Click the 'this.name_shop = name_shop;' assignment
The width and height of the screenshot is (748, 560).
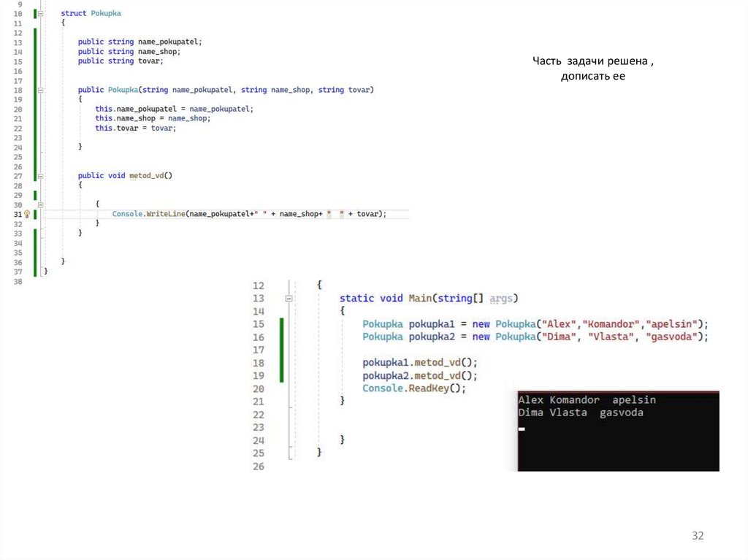[153, 118]
